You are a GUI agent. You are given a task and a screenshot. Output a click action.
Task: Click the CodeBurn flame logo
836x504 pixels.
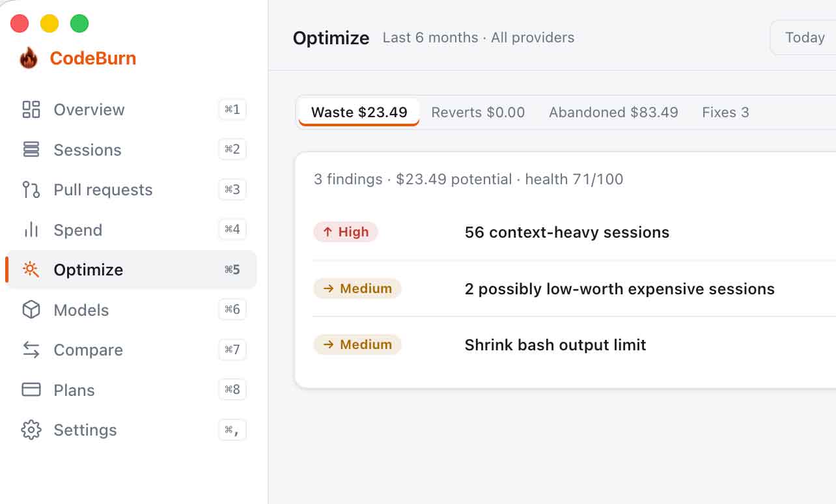[x=29, y=58]
